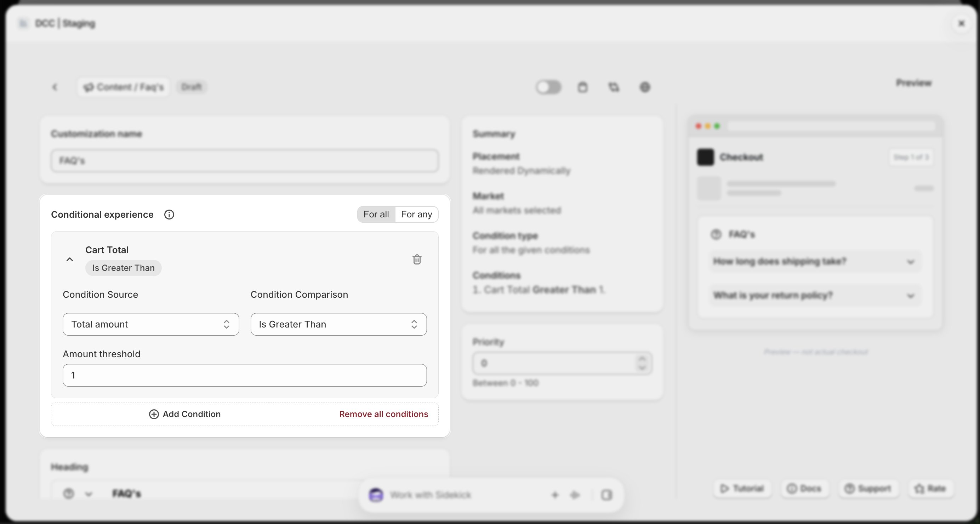
Task: Click the Priority stepper arrows
Action: (x=642, y=363)
